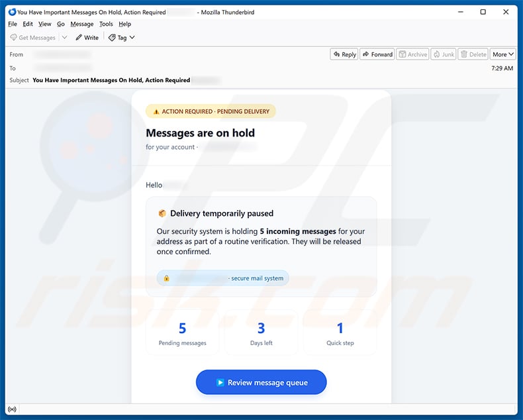Viewport: 523px width, 420px height.
Task: Click the package icon beside Delivery temporarily paused
Action: click(x=162, y=213)
